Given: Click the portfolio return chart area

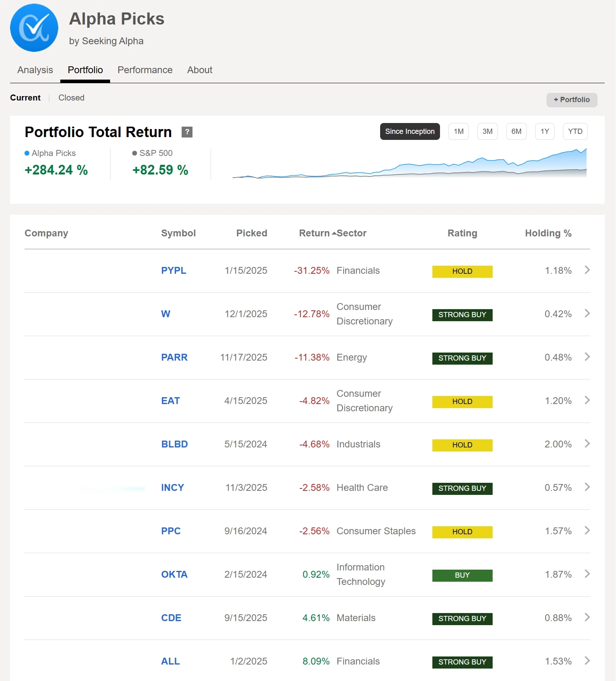Looking at the screenshot, I should pos(409,165).
